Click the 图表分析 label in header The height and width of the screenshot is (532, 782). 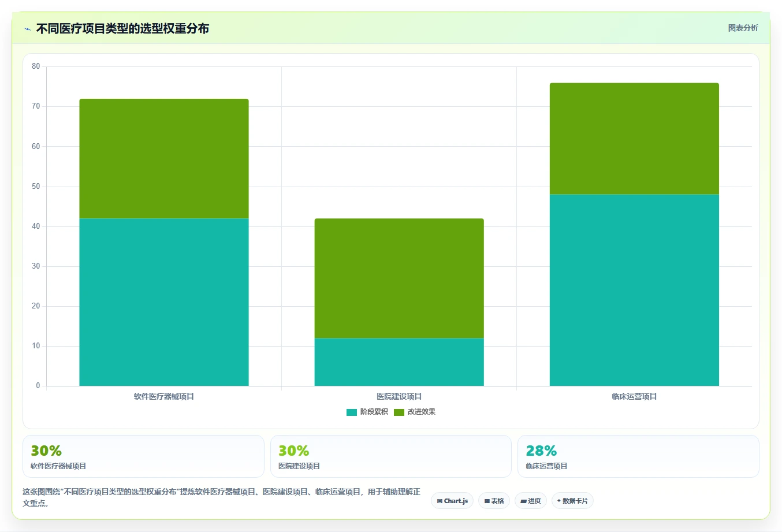point(743,28)
